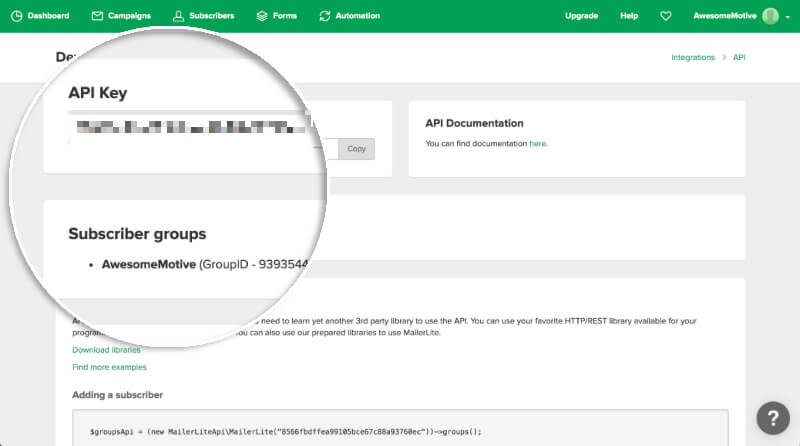The image size is (800, 446).
Task: Click Download libraries link
Action: [x=106, y=350]
